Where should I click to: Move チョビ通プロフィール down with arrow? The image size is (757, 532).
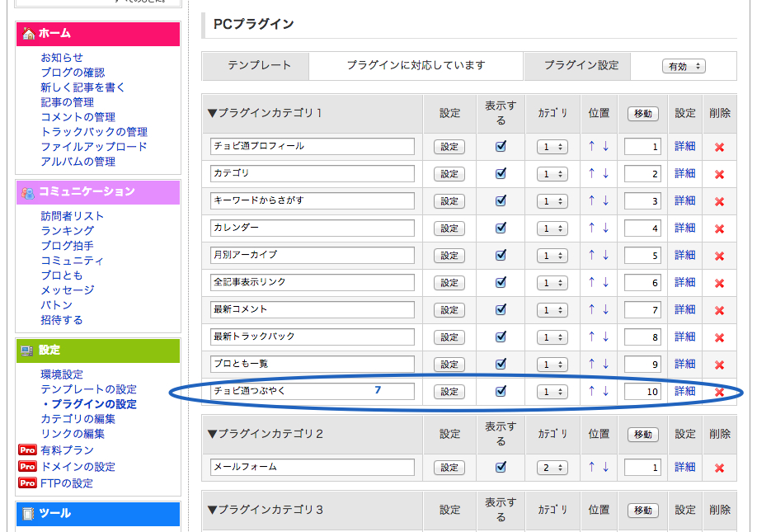[x=605, y=146]
